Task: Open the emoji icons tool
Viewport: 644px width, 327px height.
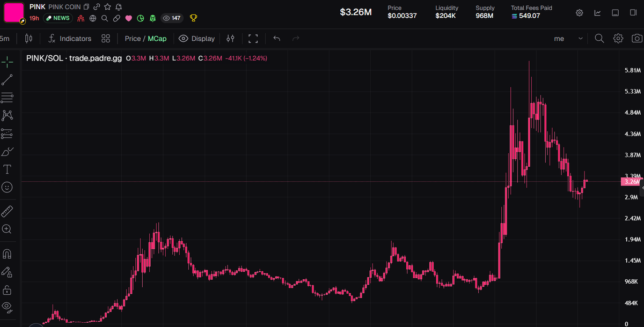Action: (8, 187)
